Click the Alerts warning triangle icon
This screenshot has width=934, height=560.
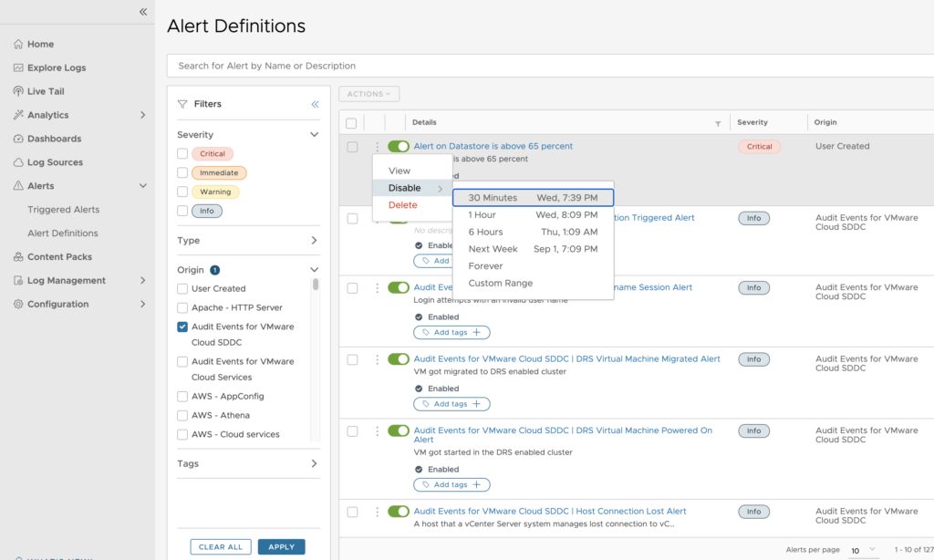18,186
